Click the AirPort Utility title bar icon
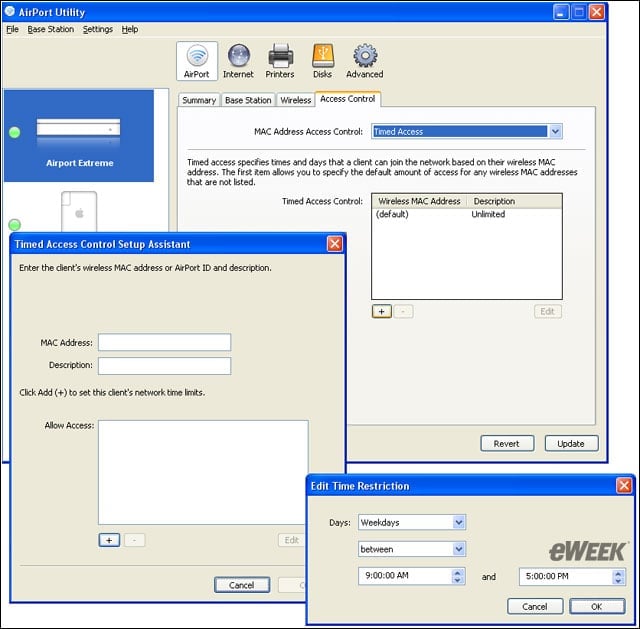 (x=9, y=11)
